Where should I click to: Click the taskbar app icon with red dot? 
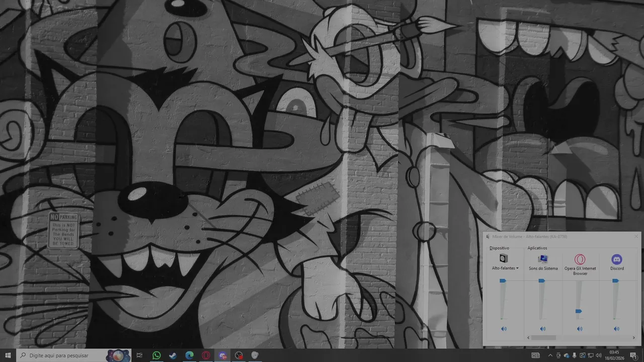click(239, 355)
